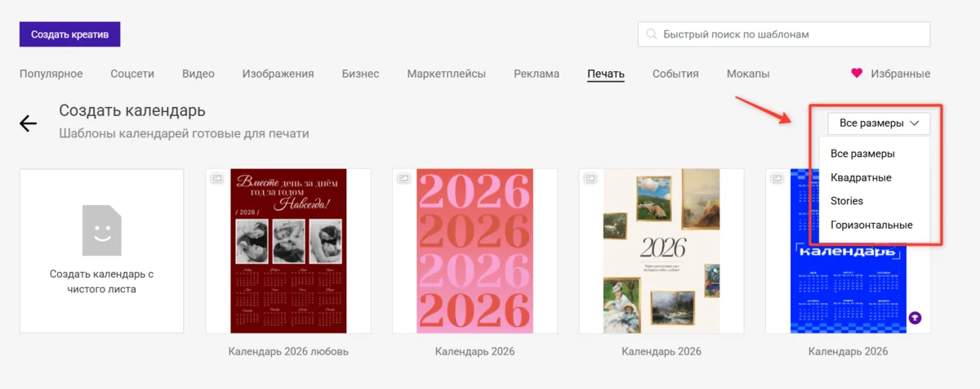Open the Маркетплейсы tab
Screen dimensions: 980x389
pos(446,74)
